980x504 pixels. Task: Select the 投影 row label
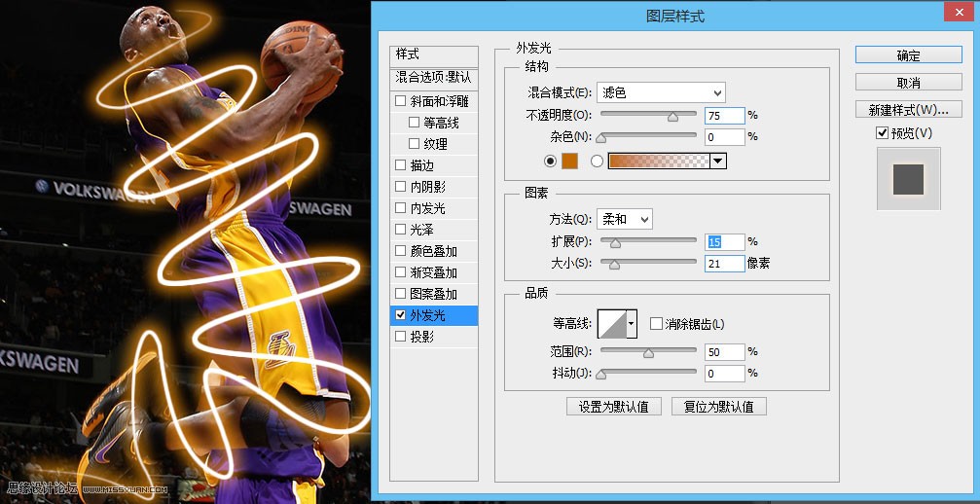pos(421,337)
